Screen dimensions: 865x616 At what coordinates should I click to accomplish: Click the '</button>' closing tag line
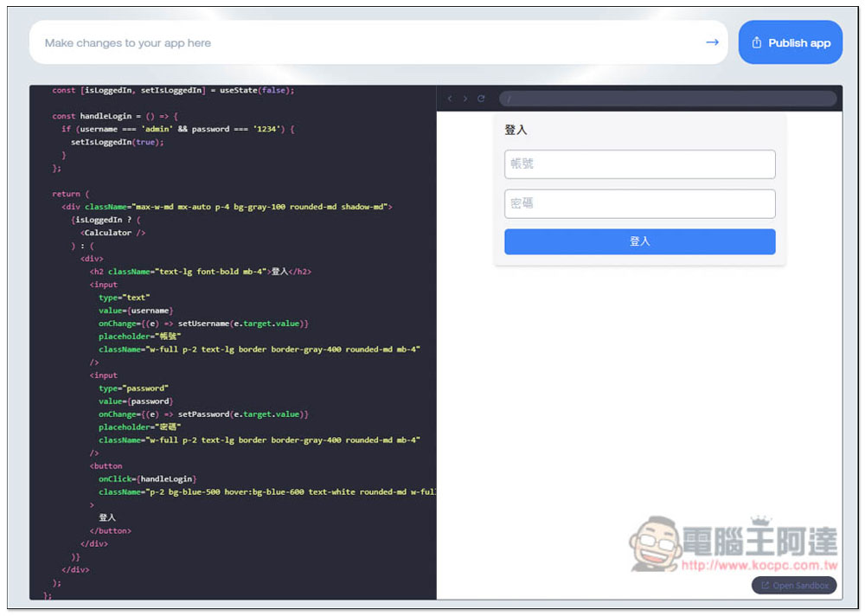(x=111, y=530)
